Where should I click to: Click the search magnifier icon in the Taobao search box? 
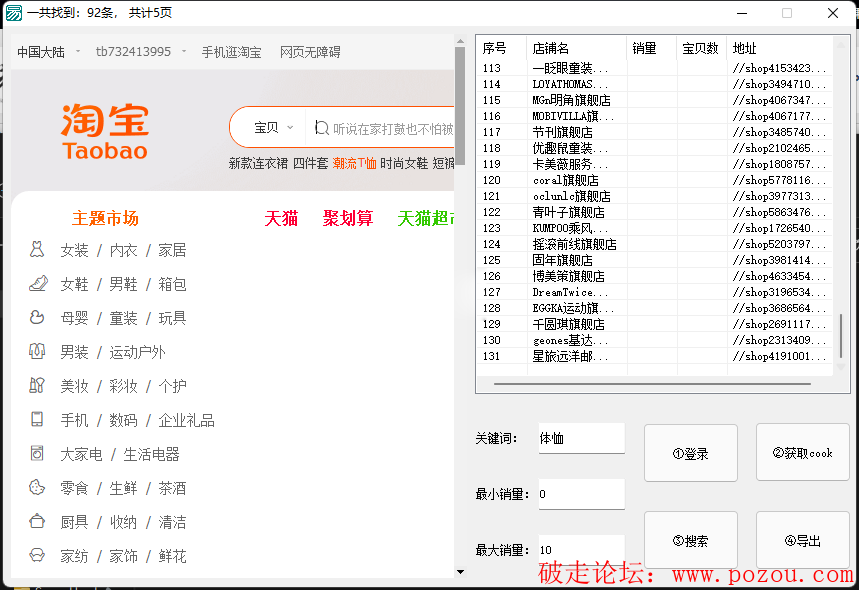point(322,128)
